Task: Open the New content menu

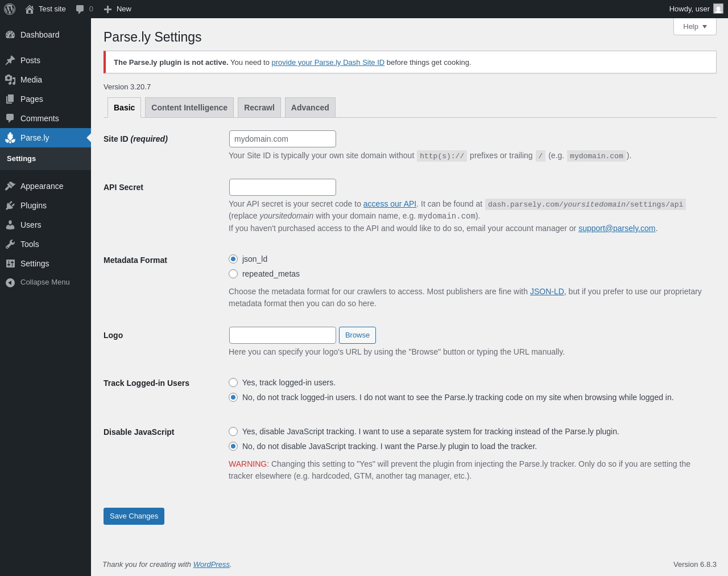Action: [x=118, y=9]
